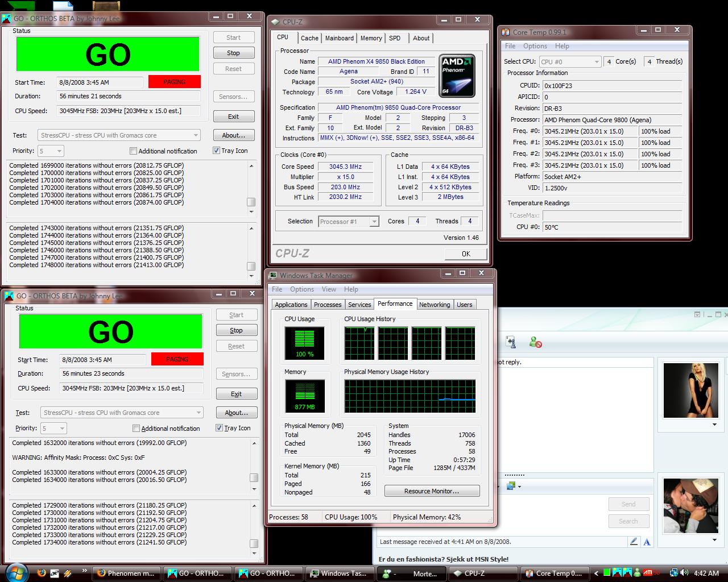Switch to the Phenomen Firefox taskbar button

pos(127,573)
